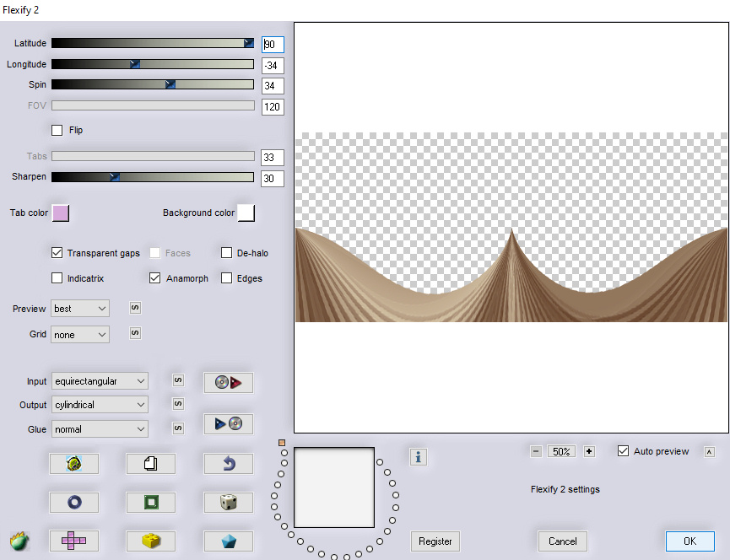
Task: Open the info button beside the thumbnail
Action: [x=419, y=456]
